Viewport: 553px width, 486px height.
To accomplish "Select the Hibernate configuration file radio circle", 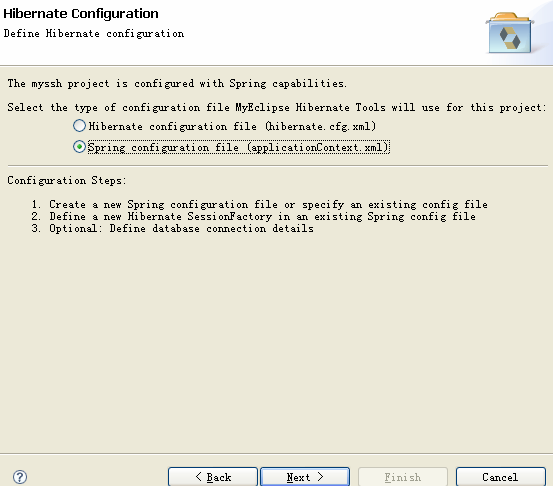I will point(79,126).
